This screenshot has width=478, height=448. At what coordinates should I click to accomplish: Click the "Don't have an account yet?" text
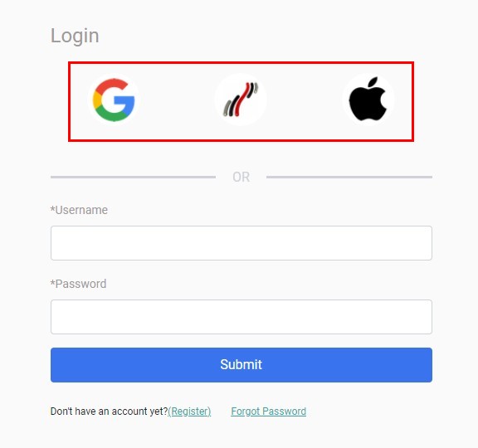tap(110, 411)
